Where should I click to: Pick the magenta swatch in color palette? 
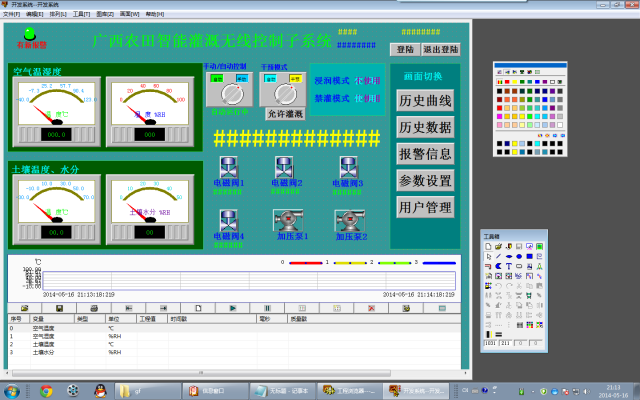tap(500, 116)
